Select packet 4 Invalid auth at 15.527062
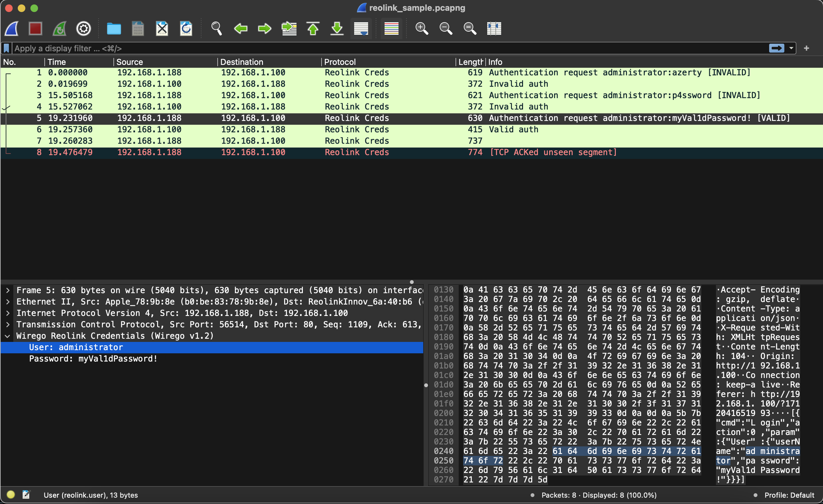Screen dimensions: 823x504 click(411, 106)
